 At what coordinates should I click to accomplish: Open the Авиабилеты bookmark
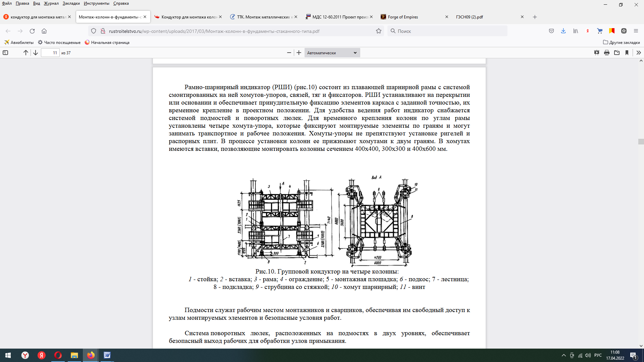19,42
